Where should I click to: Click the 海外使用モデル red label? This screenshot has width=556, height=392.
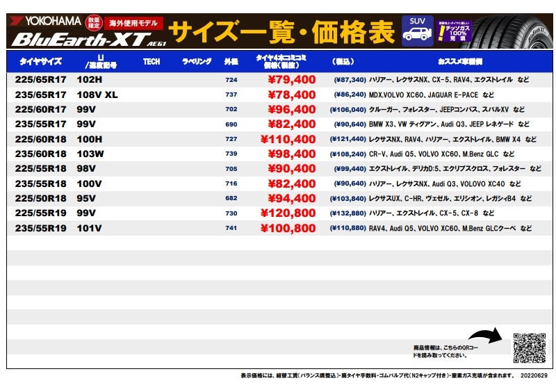click(135, 22)
